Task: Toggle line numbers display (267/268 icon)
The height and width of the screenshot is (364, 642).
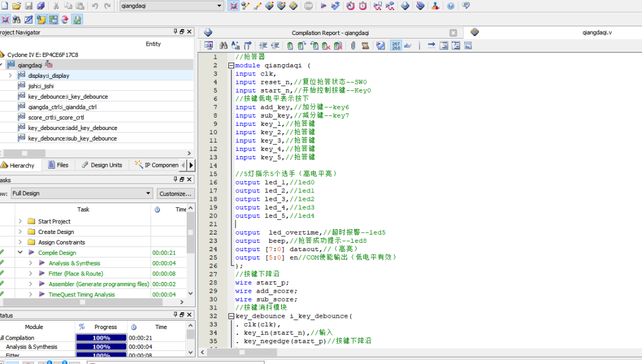Action: pyautogui.click(x=396, y=45)
